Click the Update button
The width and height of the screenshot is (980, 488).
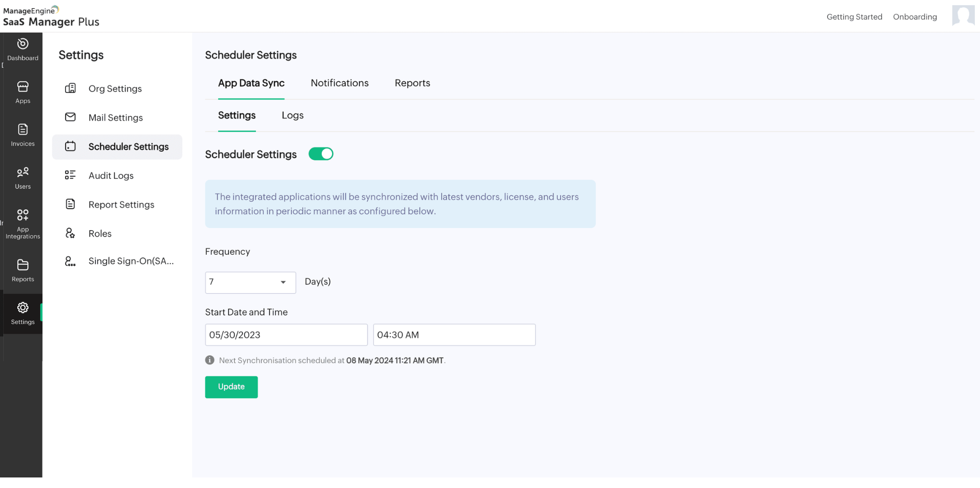[231, 387]
